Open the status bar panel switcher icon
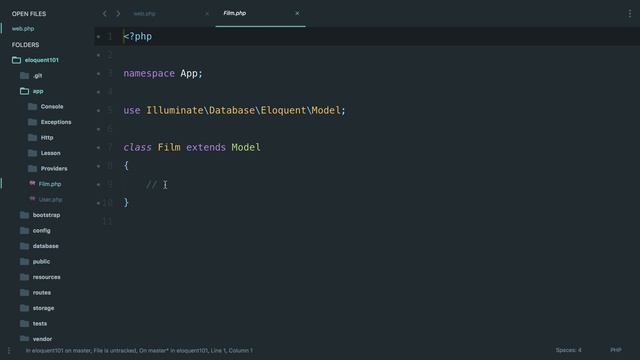 click(9, 351)
